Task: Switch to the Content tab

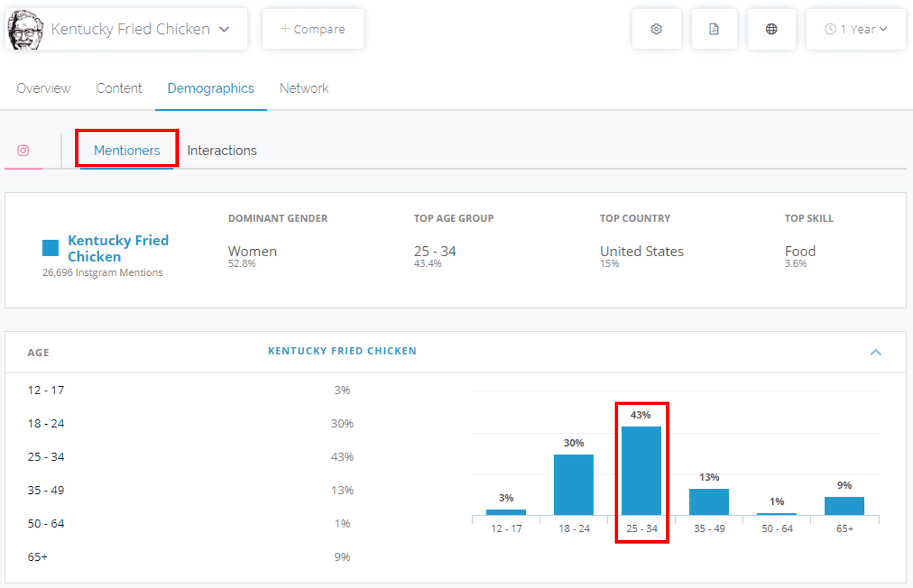Action: (x=119, y=88)
